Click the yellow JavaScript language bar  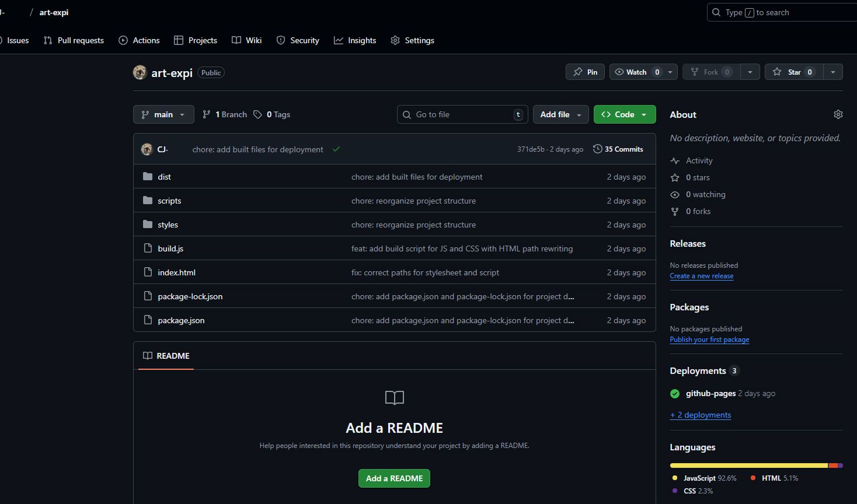click(x=748, y=466)
